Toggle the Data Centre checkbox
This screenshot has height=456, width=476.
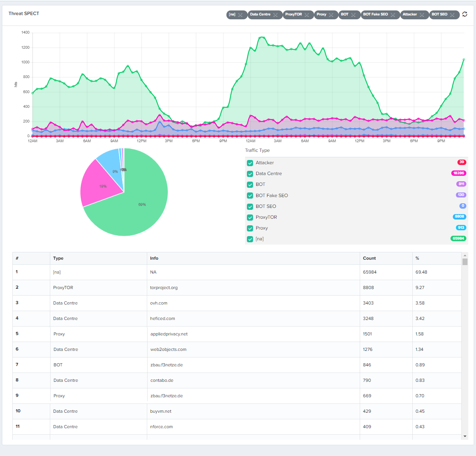point(250,174)
